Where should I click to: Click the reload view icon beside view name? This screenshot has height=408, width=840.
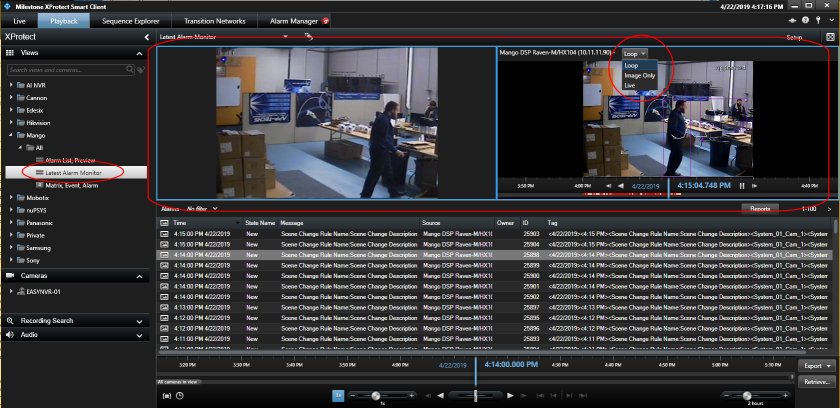(x=309, y=36)
